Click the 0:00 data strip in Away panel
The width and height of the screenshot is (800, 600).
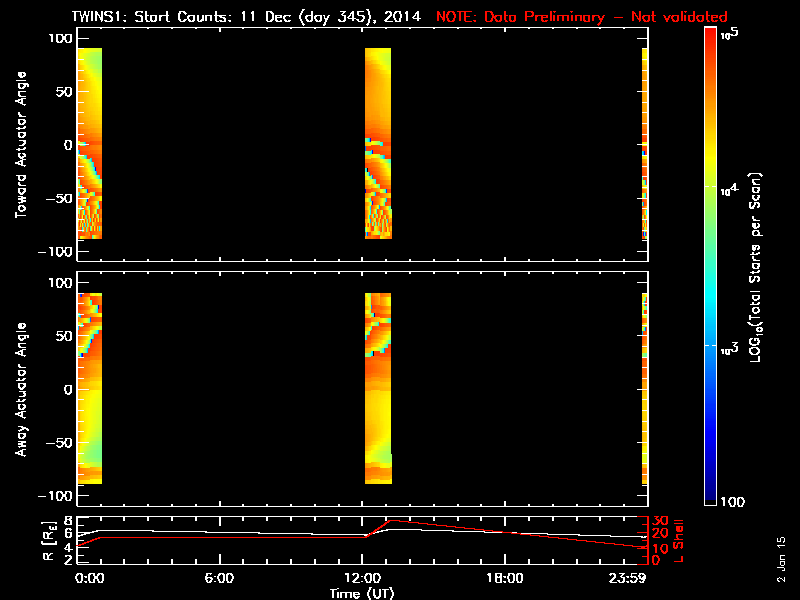pos(90,390)
